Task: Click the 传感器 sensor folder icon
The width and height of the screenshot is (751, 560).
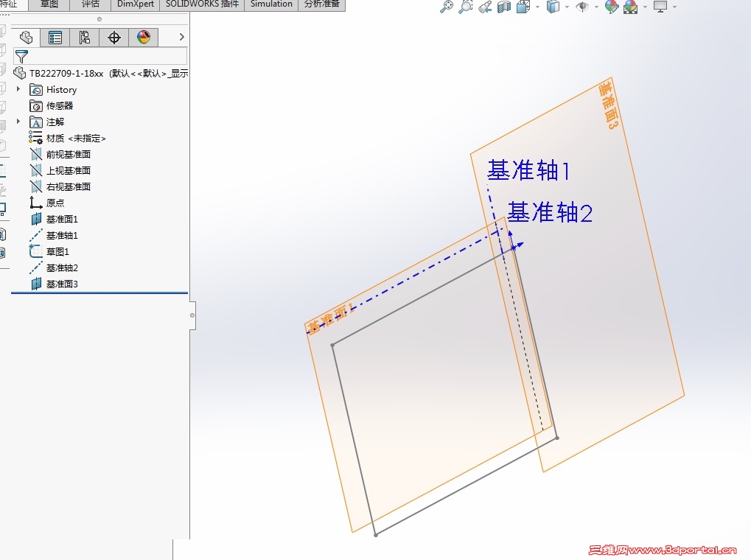Action: point(36,106)
